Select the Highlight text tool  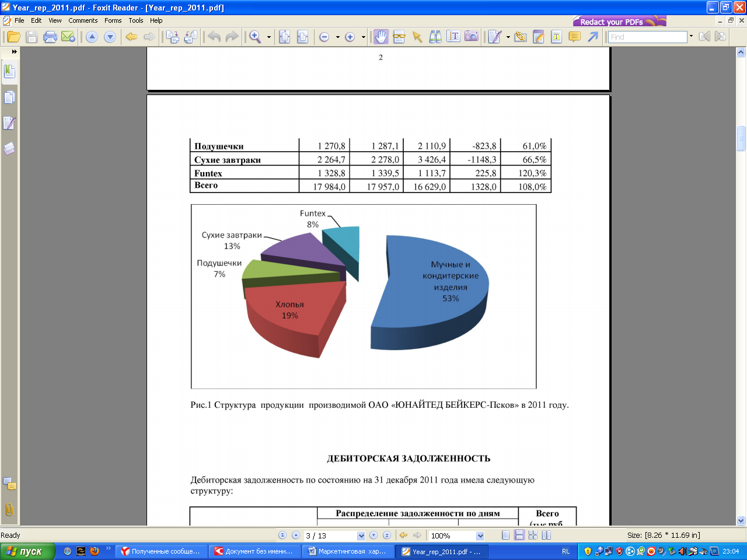pos(556,37)
